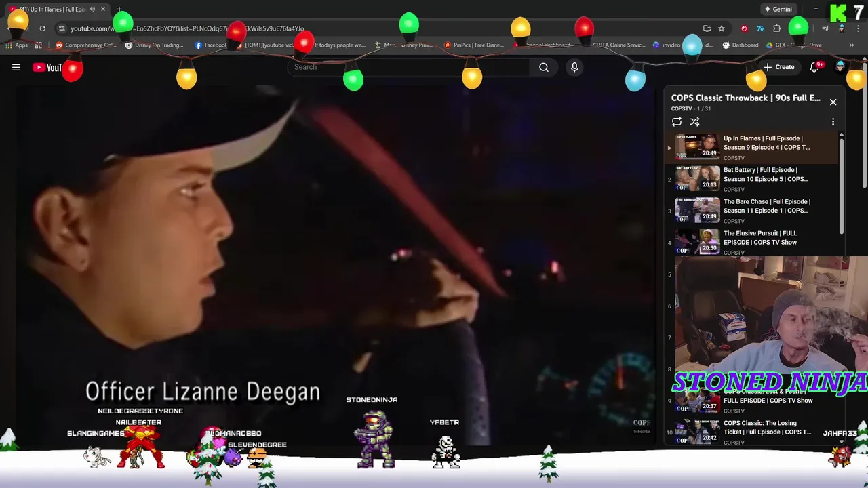Viewport: 868px width, 488px height.
Task: Open the red circular extension icon
Action: pyautogui.click(x=744, y=28)
